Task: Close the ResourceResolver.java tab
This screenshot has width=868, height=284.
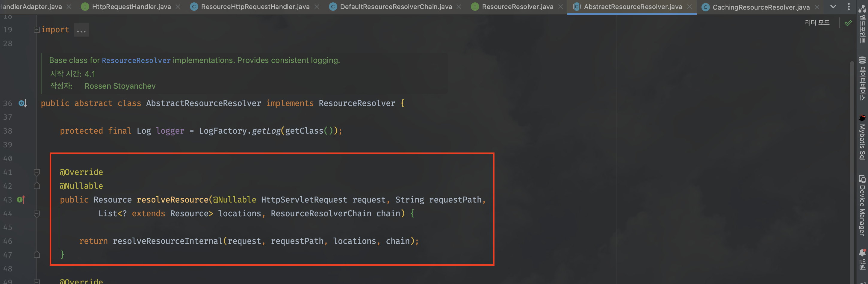Action: (x=561, y=7)
